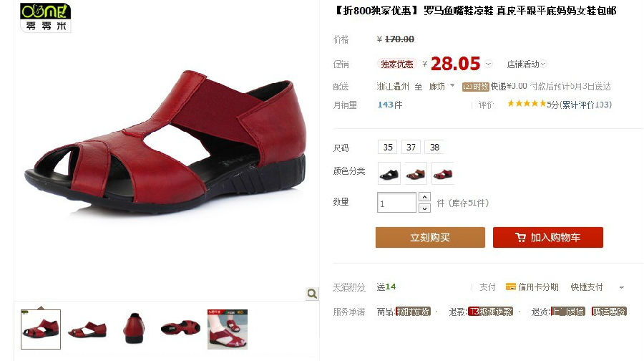This screenshot has width=644, height=361.
Task: Choose the black shoe color swatch
Action: click(x=389, y=173)
